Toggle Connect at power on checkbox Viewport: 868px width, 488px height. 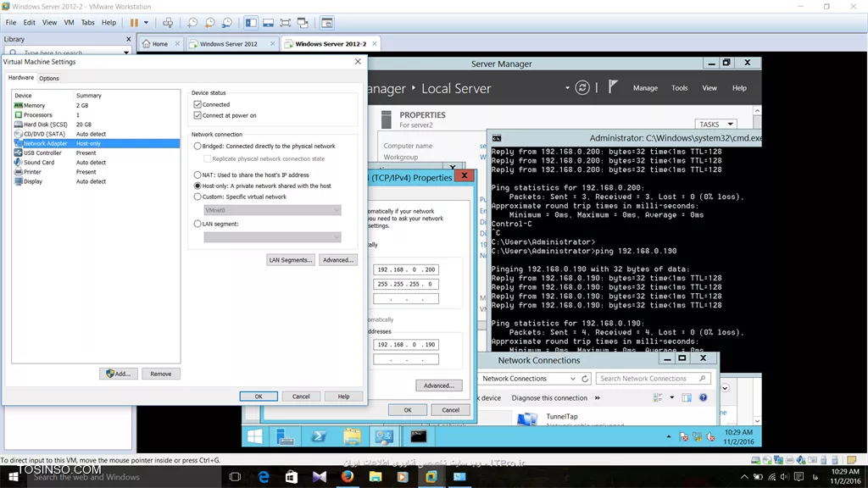198,115
